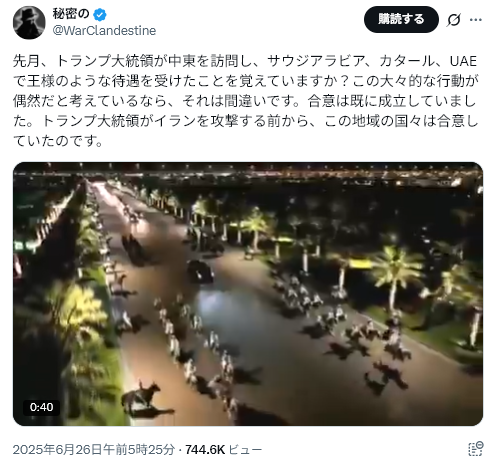The height and width of the screenshot is (466, 494).
Task: Open the WarClandestine profile avatar
Action: click(x=29, y=22)
